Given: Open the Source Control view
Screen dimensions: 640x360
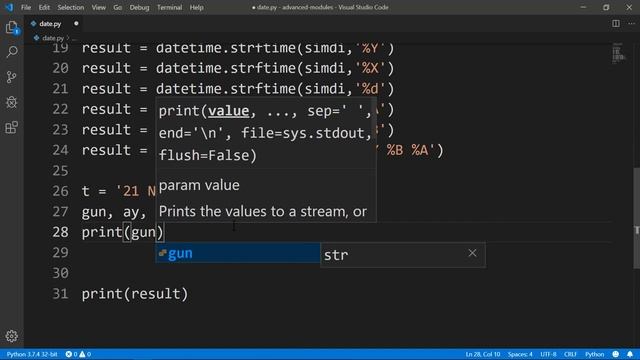Looking at the screenshot, I should pyautogui.click(x=12, y=77).
